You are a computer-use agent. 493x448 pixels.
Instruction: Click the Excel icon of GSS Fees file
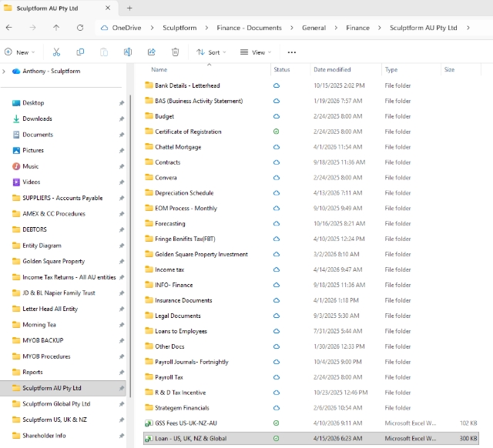tap(149, 423)
